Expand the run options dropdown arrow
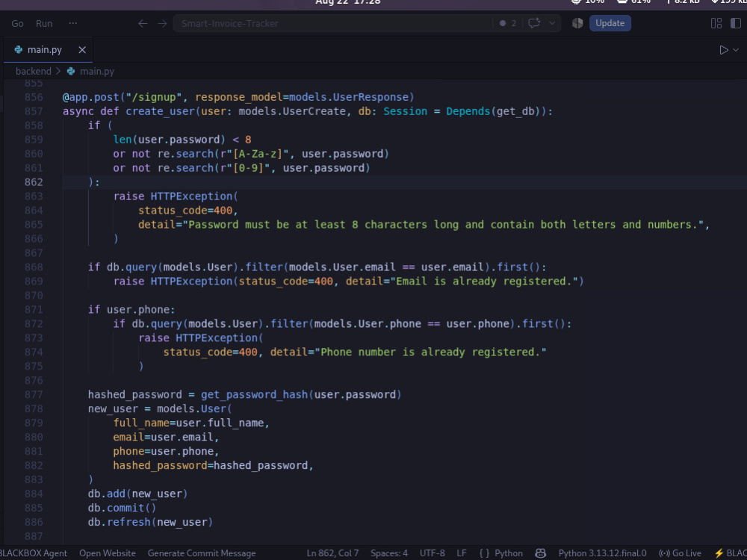This screenshot has width=747, height=560. pos(736,50)
